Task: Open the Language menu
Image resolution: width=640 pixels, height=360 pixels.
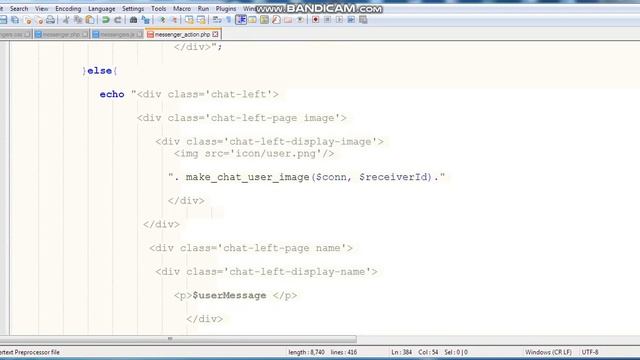Action: (101, 9)
